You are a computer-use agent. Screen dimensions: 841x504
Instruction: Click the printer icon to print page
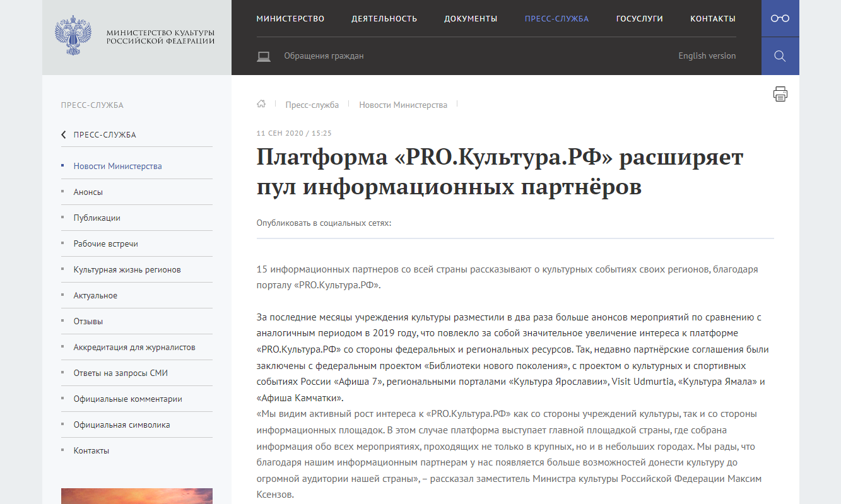(780, 94)
